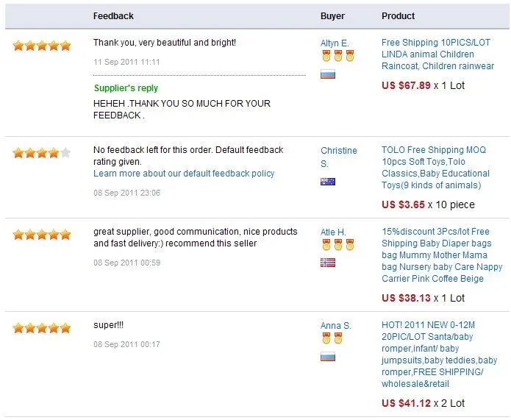Click the Feedback column header
The height and width of the screenshot is (420, 511).
pos(113,16)
